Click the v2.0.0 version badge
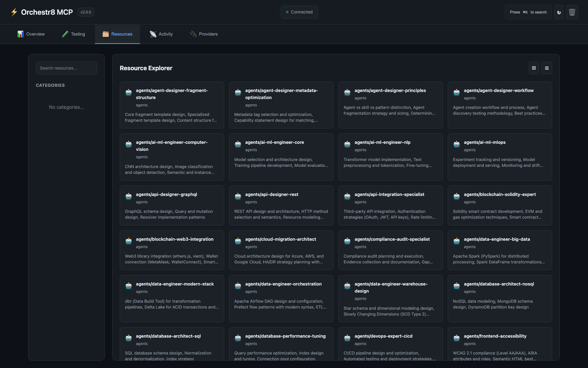This screenshot has height=368, width=588. tap(86, 12)
